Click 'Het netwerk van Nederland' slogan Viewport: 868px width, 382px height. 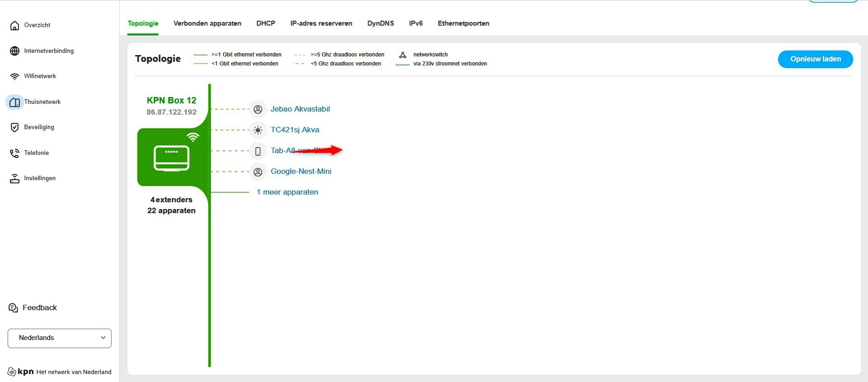tap(74, 372)
